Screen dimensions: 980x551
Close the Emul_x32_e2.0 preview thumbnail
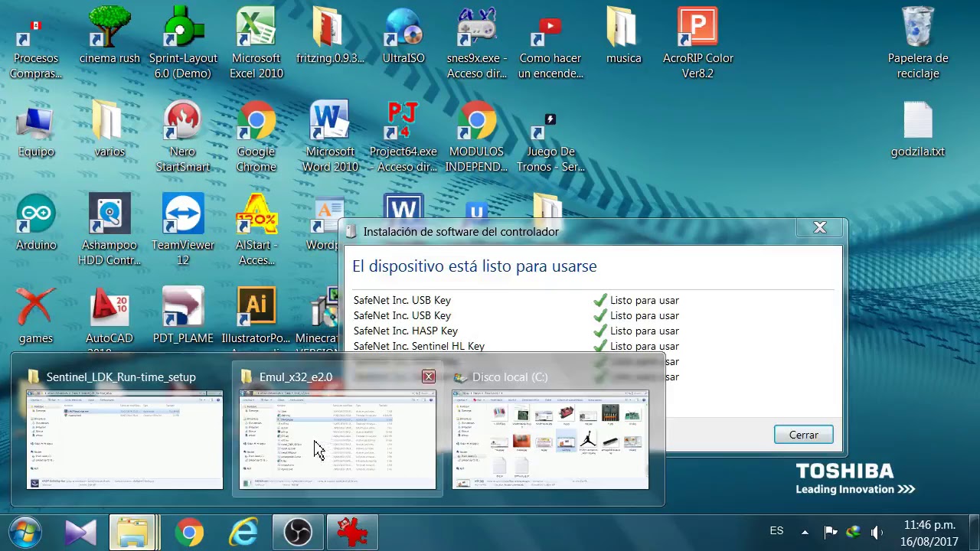tap(429, 377)
